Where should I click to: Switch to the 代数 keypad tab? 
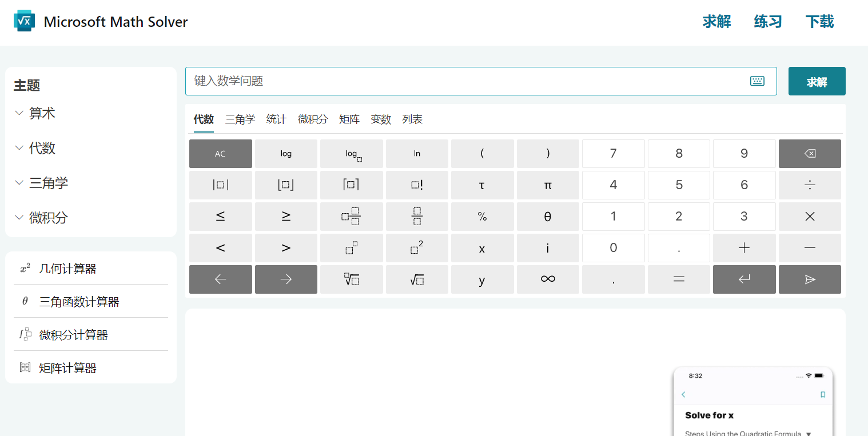(x=204, y=119)
